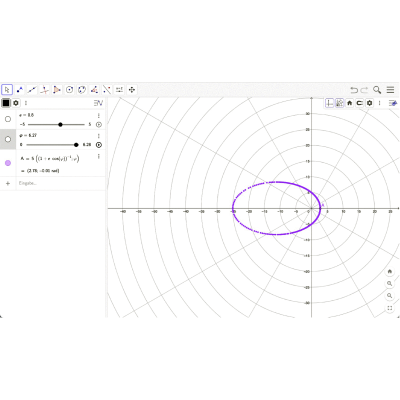Play animation for slider φ
The height and width of the screenshot is (400, 400).
pos(99,145)
